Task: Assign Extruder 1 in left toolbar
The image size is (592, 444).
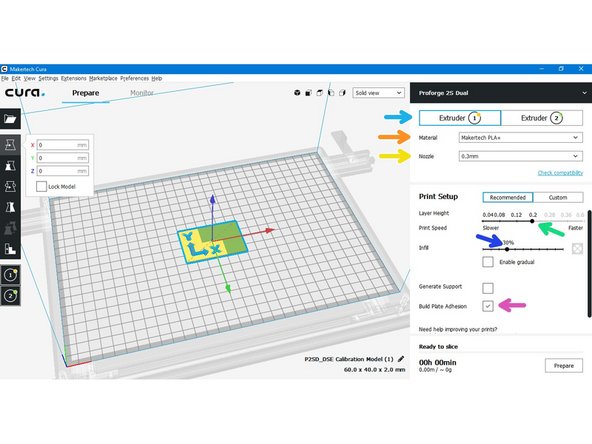Action: [x=10, y=275]
